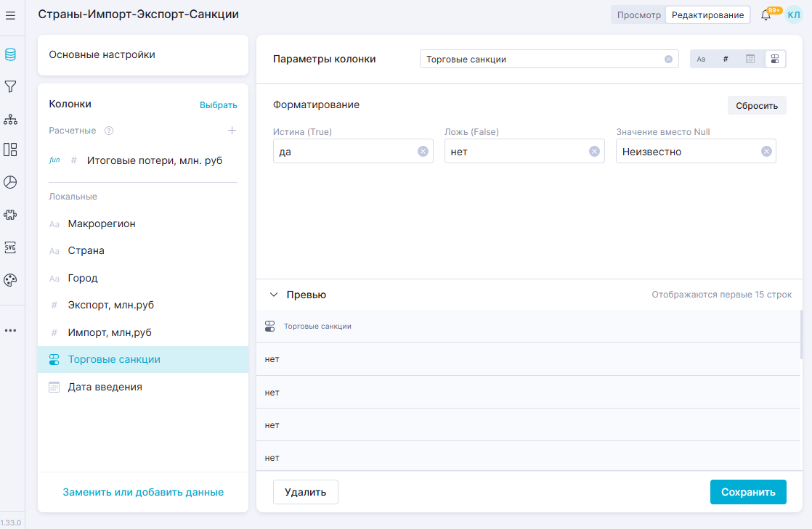
Task: Click the SVG icon in the sidebar
Action: [10, 247]
